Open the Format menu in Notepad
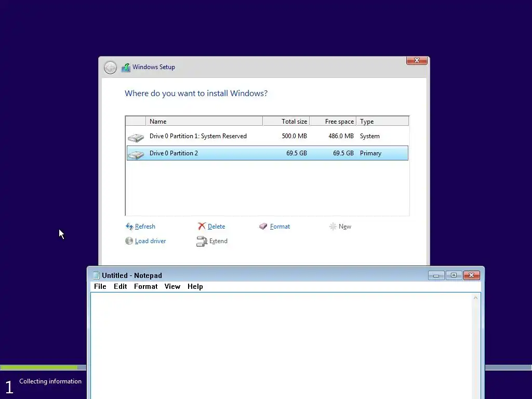Screen dimensions: 532x399 click(x=145, y=286)
